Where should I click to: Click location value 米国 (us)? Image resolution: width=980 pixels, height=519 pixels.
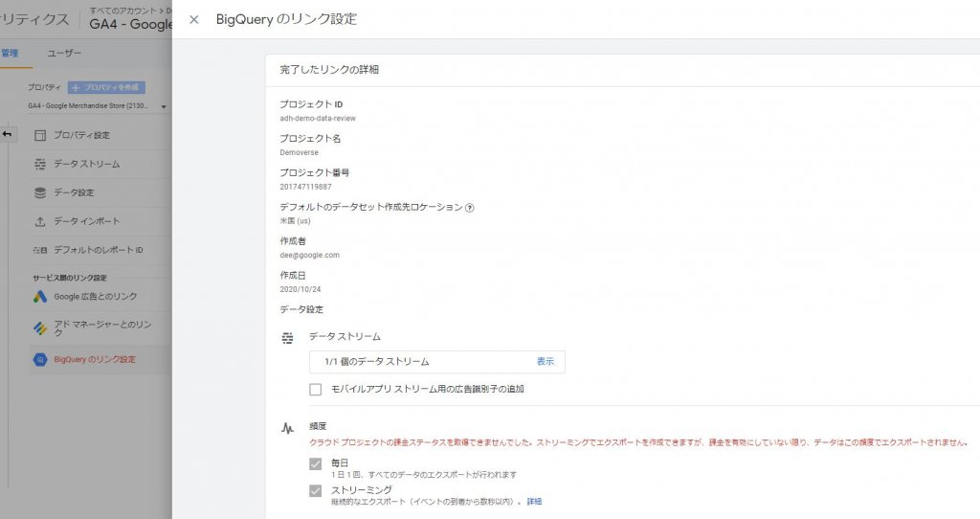(295, 221)
